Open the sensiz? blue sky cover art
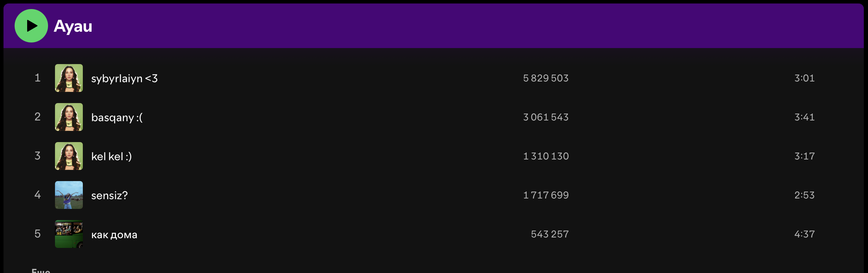Image resolution: width=868 pixels, height=273 pixels. (69, 195)
